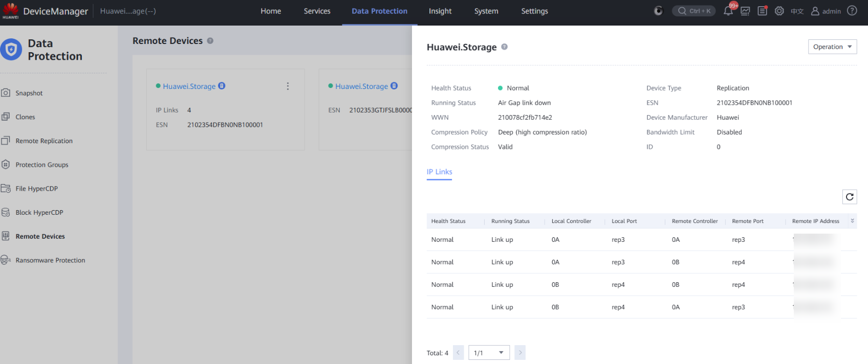The image size is (868, 364).
Task: Click the Local Controller column header
Action: [571, 221]
